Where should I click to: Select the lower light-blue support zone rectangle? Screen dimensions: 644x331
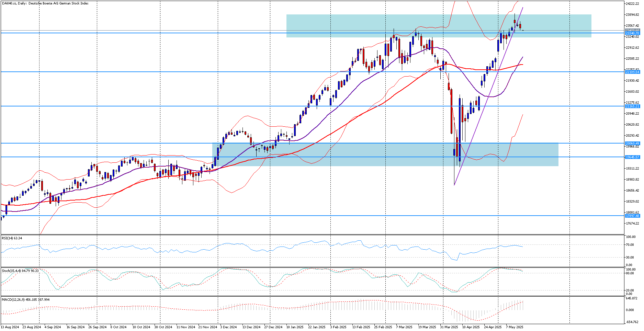click(x=385, y=155)
